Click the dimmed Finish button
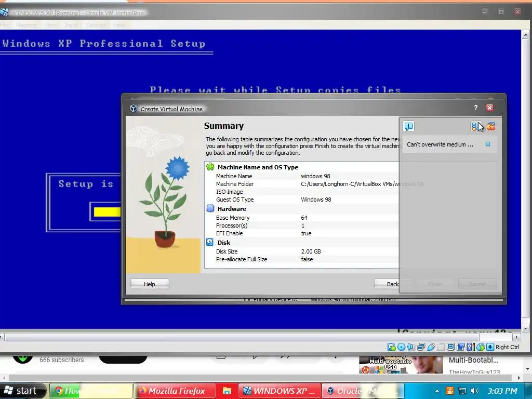 click(x=435, y=284)
